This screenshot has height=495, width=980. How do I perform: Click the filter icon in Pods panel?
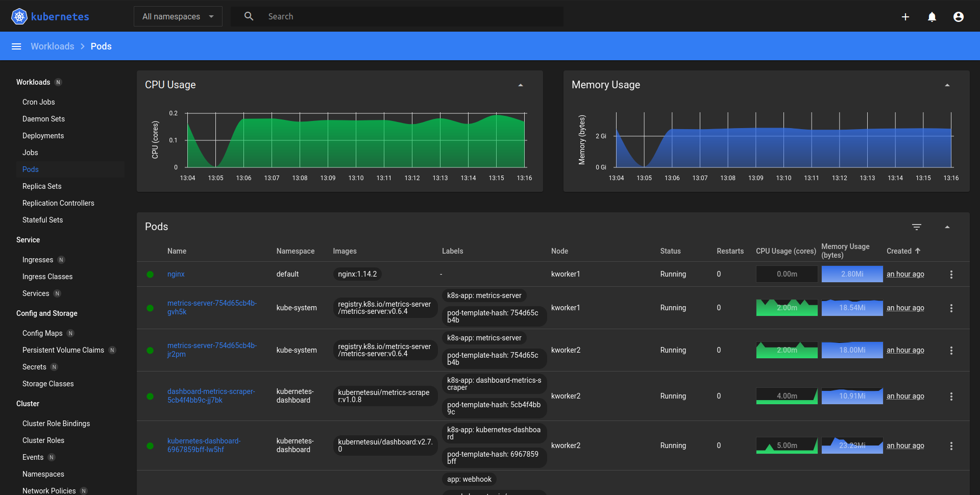click(917, 227)
